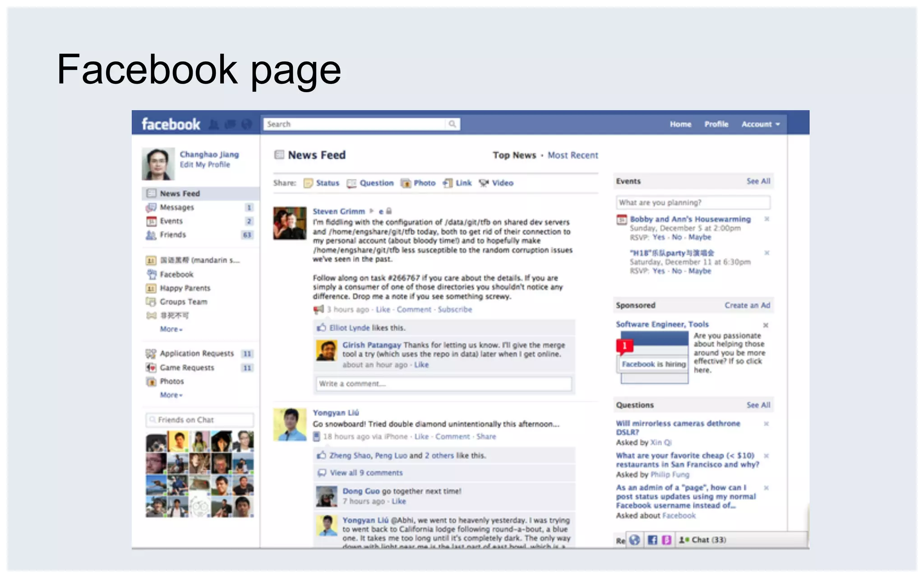
Task: Click Subscribe on Steven Grimm post
Action: coord(455,309)
